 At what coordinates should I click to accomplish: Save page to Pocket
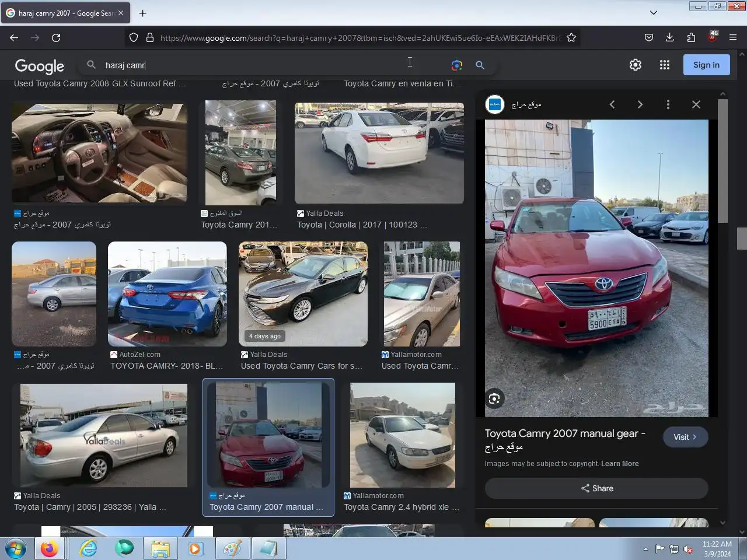(x=648, y=37)
